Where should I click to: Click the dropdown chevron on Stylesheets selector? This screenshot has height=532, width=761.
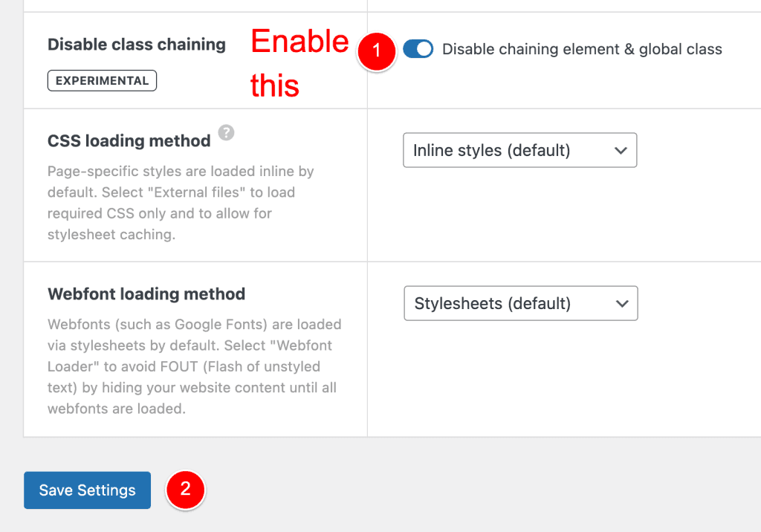pyautogui.click(x=623, y=303)
